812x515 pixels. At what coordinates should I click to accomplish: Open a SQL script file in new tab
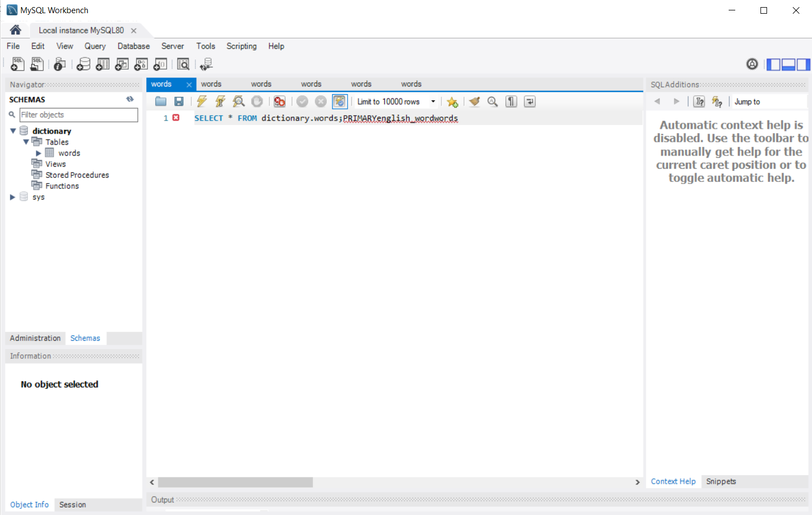tap(37, 64)
